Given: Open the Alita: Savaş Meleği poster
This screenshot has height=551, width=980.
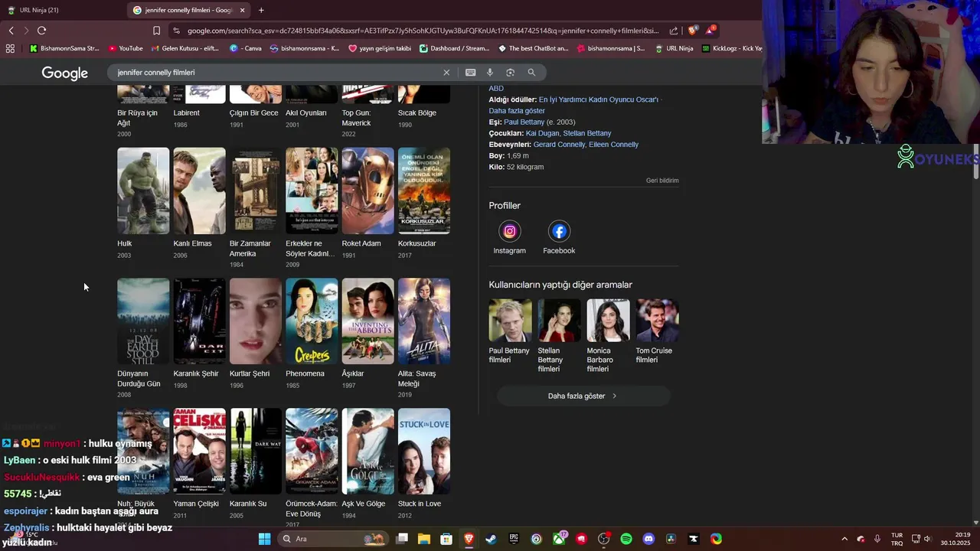Looking at the screenshot, I should pyautogui.click(x=424, y=321).
